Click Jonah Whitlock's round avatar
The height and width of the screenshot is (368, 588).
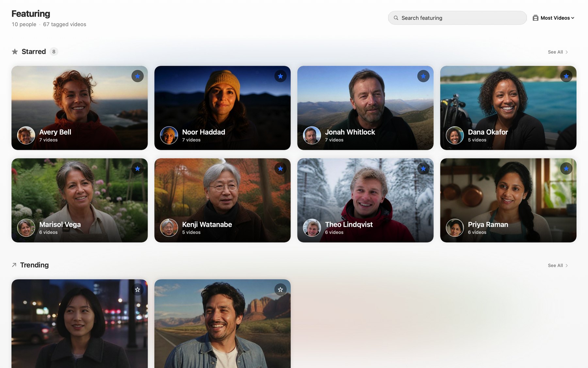(x=312, y=135)
